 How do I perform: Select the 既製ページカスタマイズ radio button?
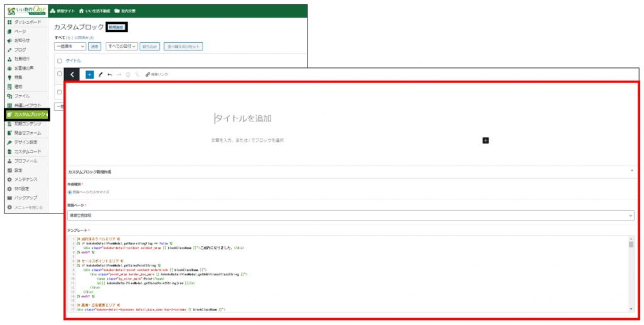point(70,191)
